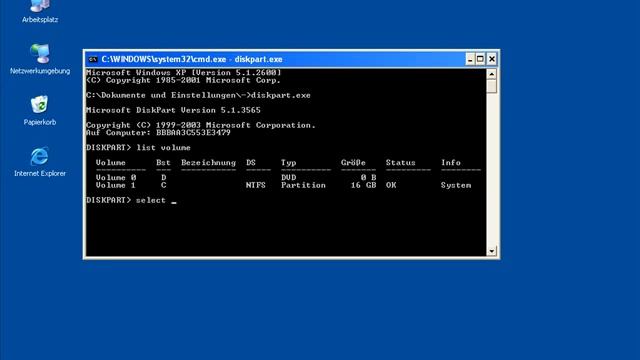Screen dimensions: 640x360
Task: Click the cmd.exe system menu icon
Action: point(93,60)
